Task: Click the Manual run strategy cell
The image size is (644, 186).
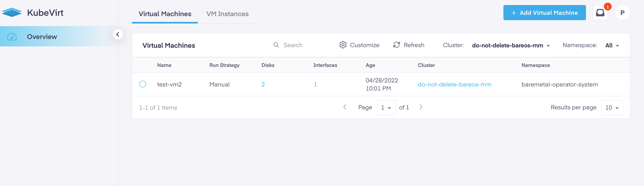Action: (219, 84)
